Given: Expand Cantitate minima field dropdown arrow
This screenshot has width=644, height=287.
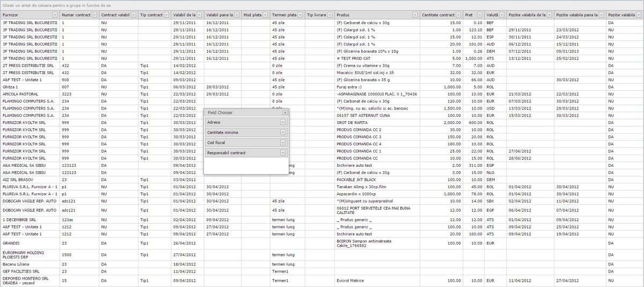Looking at the screenshot, I should 282,133.
